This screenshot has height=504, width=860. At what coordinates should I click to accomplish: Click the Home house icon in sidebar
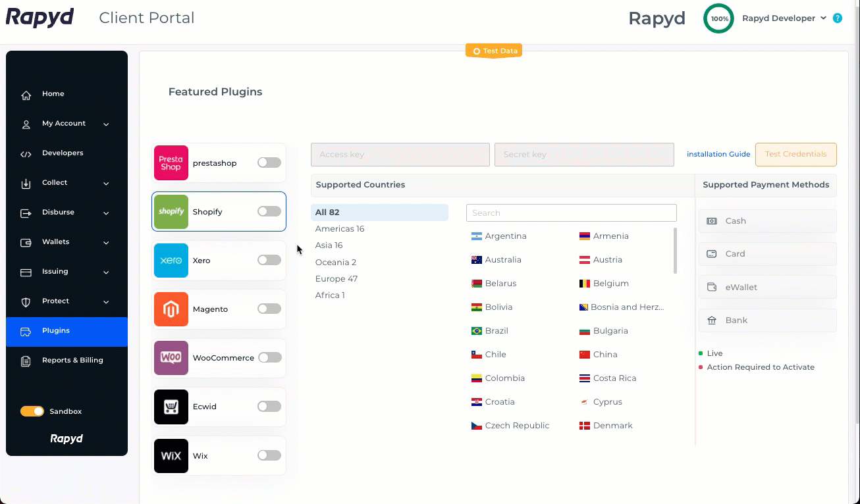click(x=26, y=95)
